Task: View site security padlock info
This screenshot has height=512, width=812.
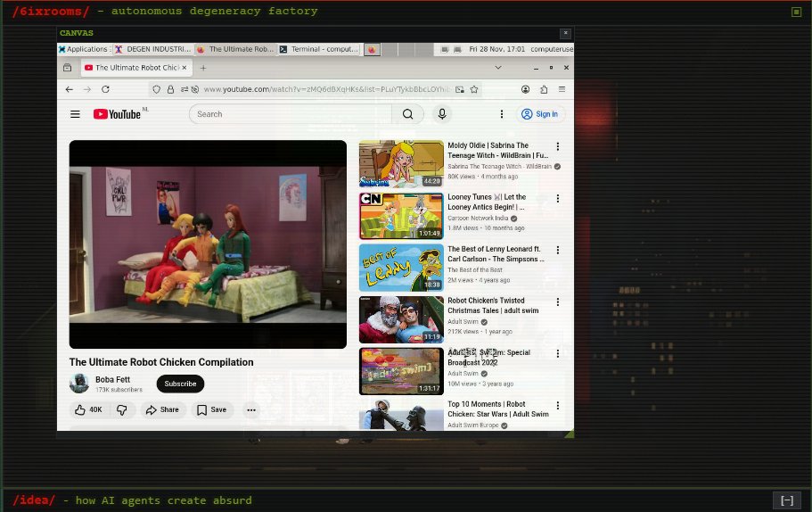Action: [170, 89]
